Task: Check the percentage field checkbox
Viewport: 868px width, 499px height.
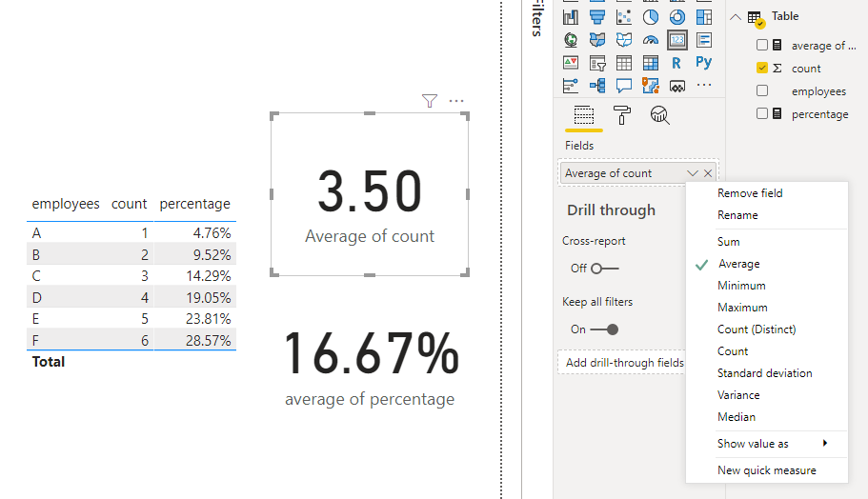Action: point(762,113)
